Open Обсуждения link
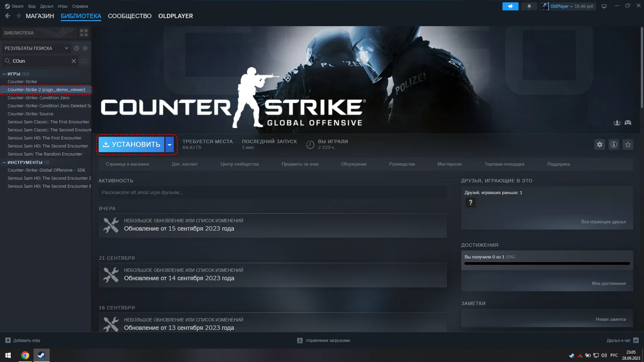This screenshot has height=362, width=644. 354,164
